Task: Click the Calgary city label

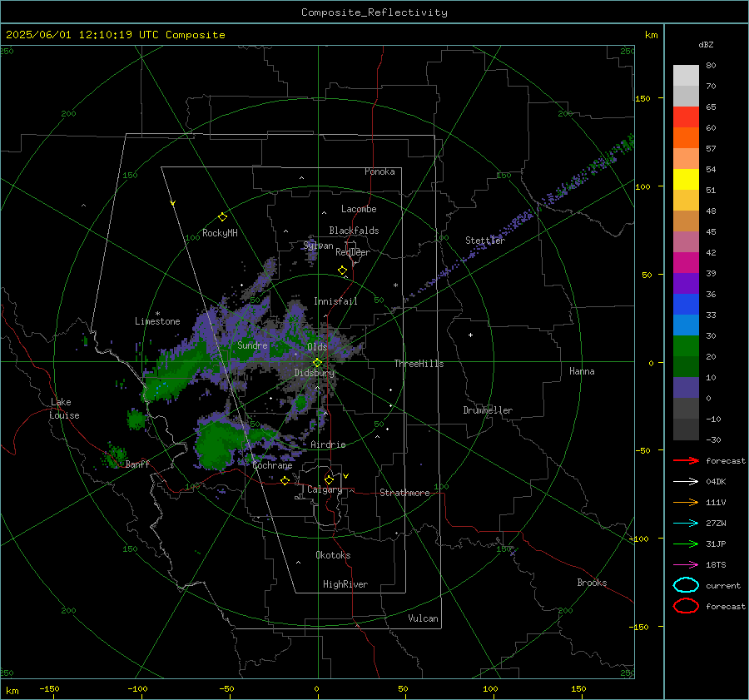Action: click(x=325, y=489)
